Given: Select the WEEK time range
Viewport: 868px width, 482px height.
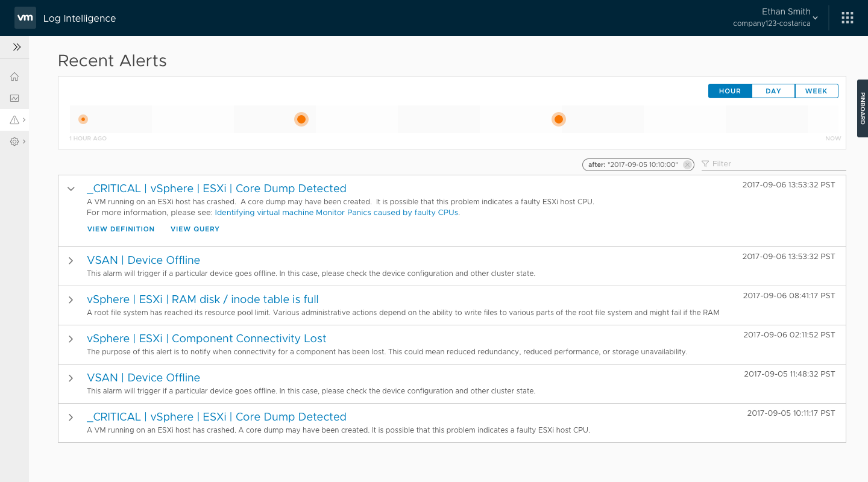Looking at the screenshot, I should point(816,91).
